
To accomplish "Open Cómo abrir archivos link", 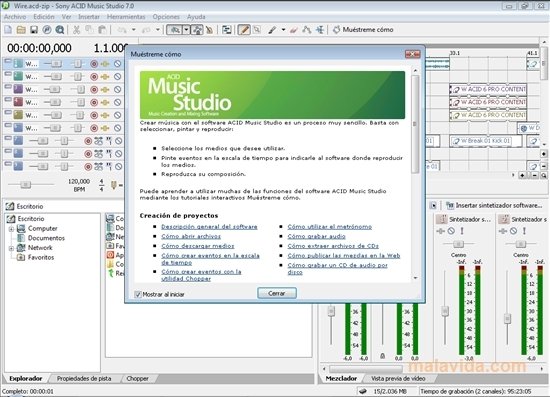I will [191, 236].
